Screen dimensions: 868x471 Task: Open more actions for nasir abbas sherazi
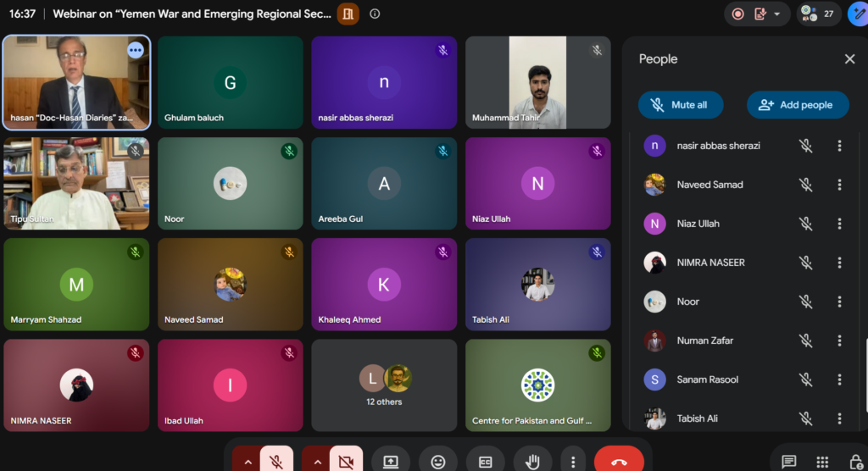839,146
